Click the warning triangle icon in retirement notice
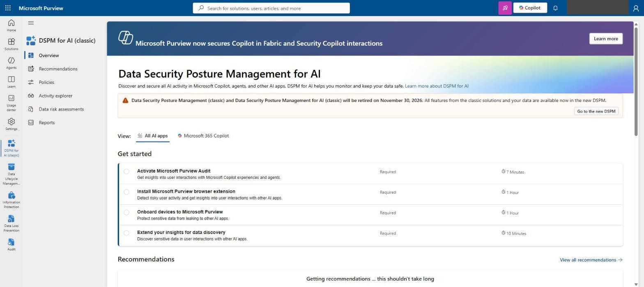This screenshot has height=287, width=644. [x=125, y=100]
